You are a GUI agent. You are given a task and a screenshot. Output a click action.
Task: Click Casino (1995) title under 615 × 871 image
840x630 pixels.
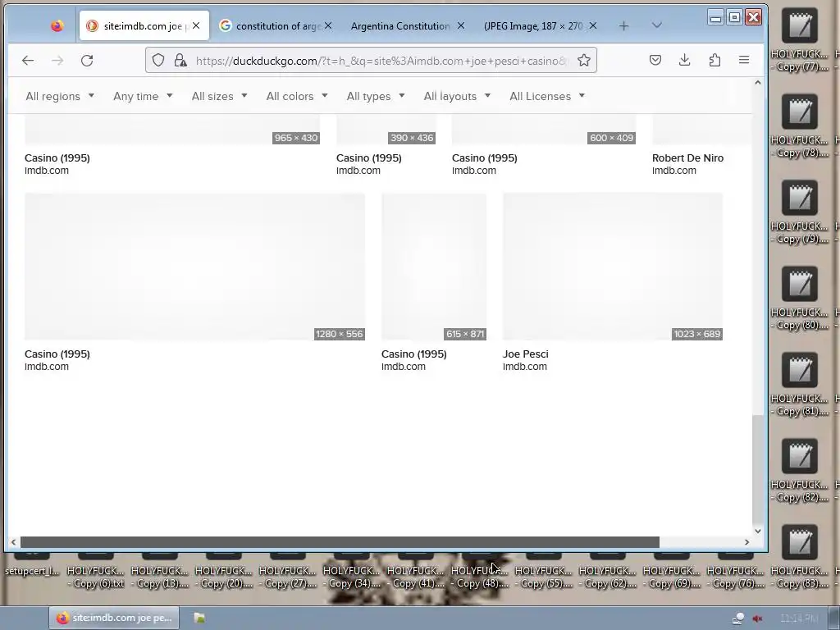(413, 354)
